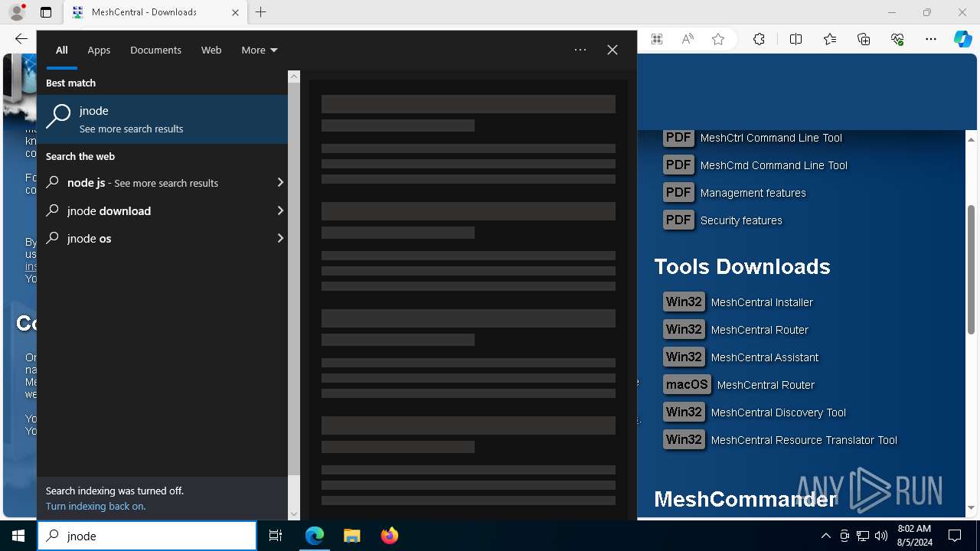Open Task View on the taskbar

[276, 536]
